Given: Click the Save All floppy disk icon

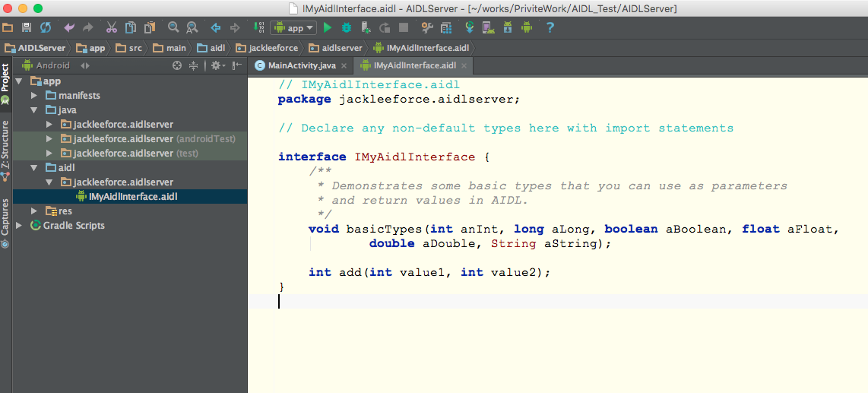Looking at the screenshot, I should click(27, 28).
